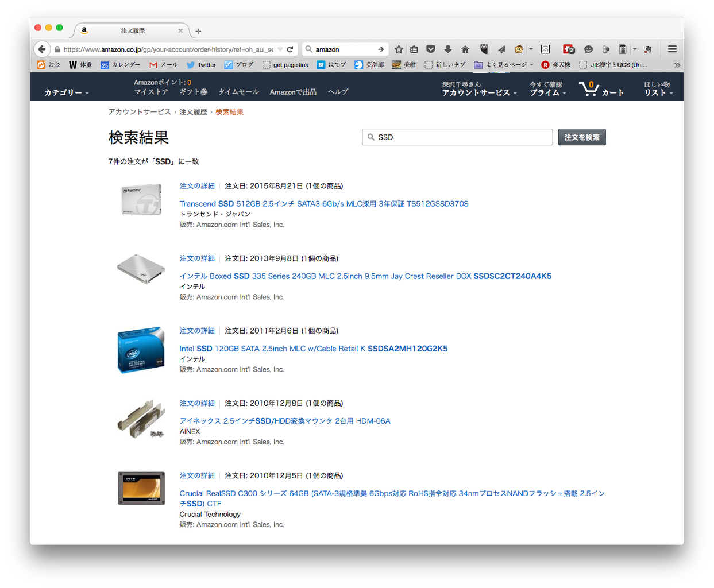Screen dimensions: 714x588
Task: Click the paper plane send icon
Action: pos(501,49)
